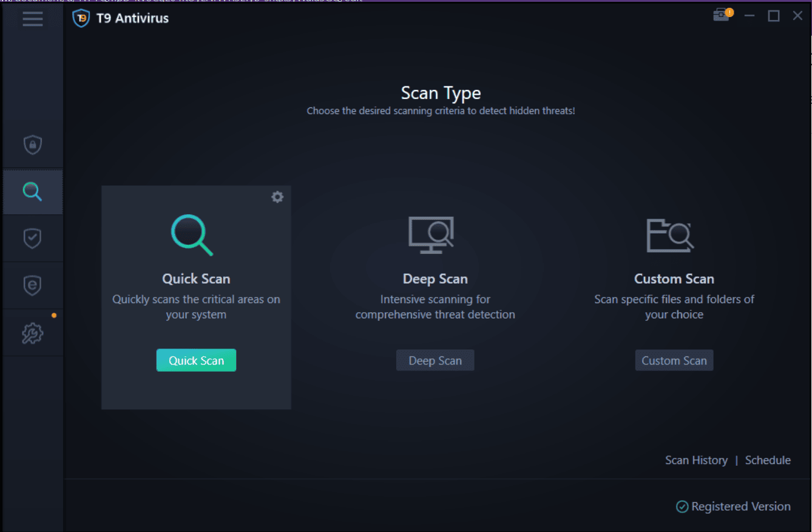Click the T9 Antivirus logo icon
Screen dimensions: 812x532
pos(81,18)
